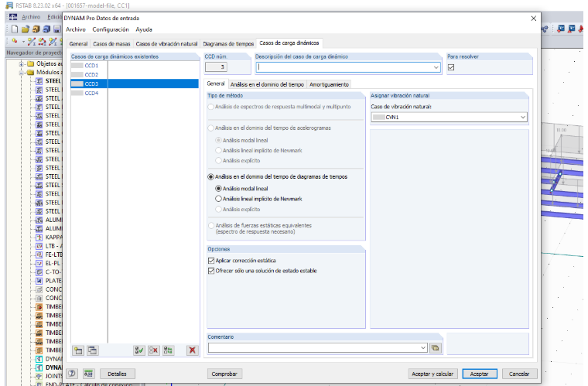
Task: Toggle Ofrecer sólo una solución de estado estable
Action: [211, 271]
